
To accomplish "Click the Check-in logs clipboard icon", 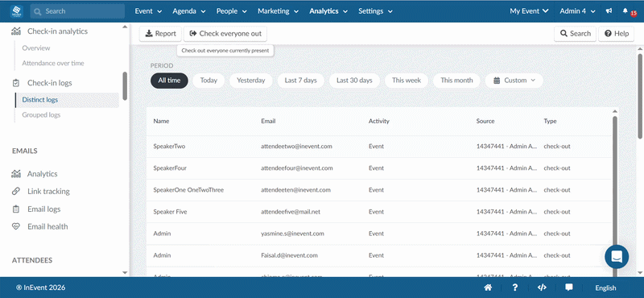I will [x=16, y=83].
